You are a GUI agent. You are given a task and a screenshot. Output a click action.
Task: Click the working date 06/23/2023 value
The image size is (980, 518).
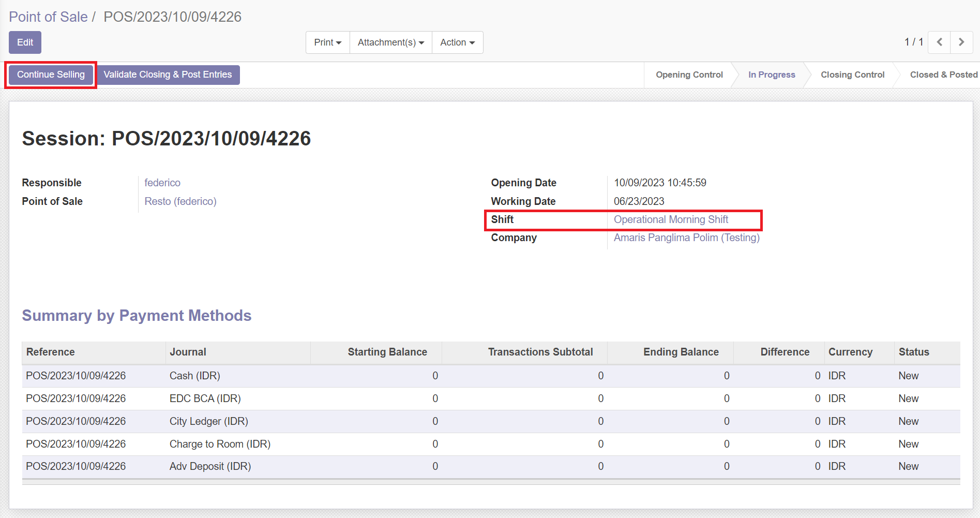coord(639,201)
